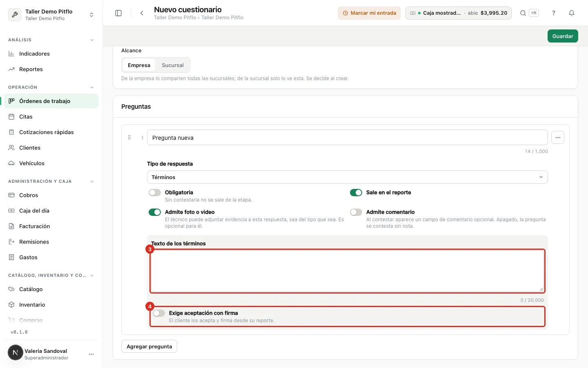Open Valeria Sandoval user options menu

tap(91, 355)
